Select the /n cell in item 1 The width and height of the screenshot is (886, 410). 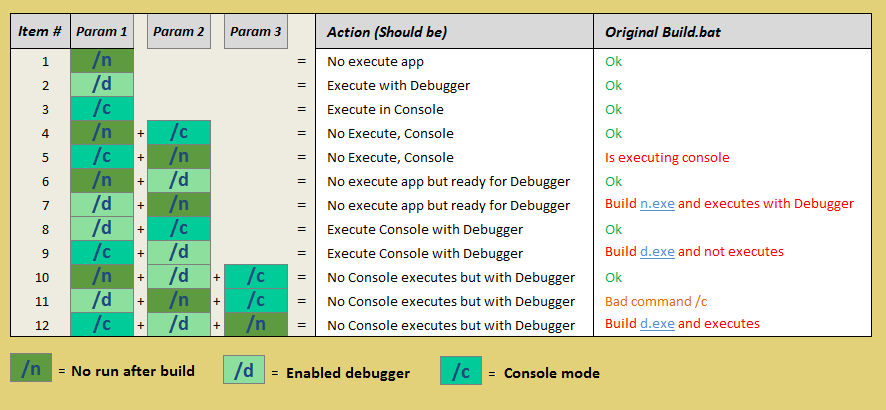(x=102, y=61)
